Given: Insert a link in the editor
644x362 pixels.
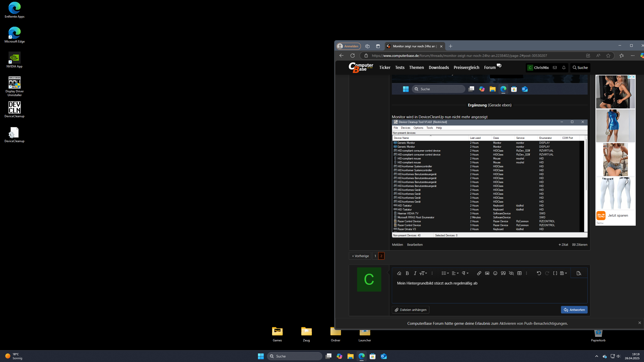Looking at the screenshot, I should [x=479, y=273].
